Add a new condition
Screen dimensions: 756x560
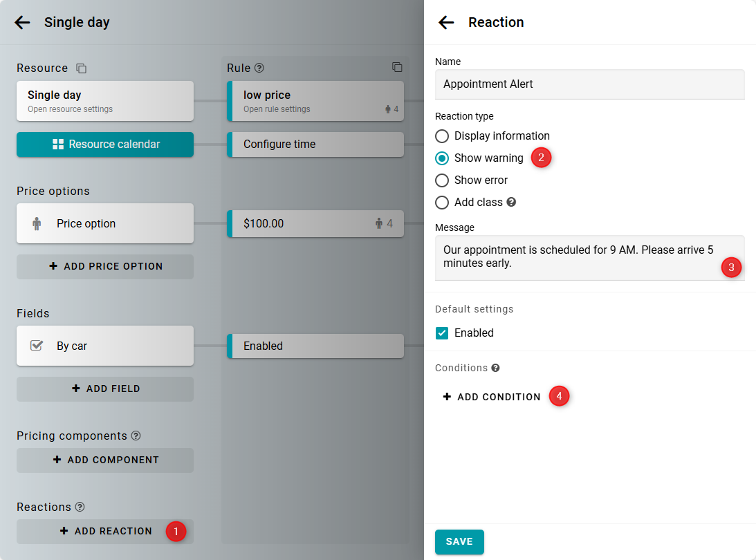[492, 397]
